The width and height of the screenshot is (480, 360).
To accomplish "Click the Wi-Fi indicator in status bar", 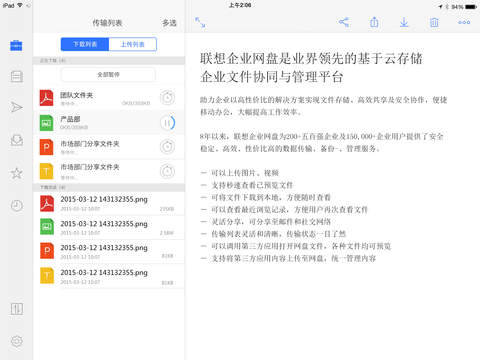I will [x=20, y=5].
